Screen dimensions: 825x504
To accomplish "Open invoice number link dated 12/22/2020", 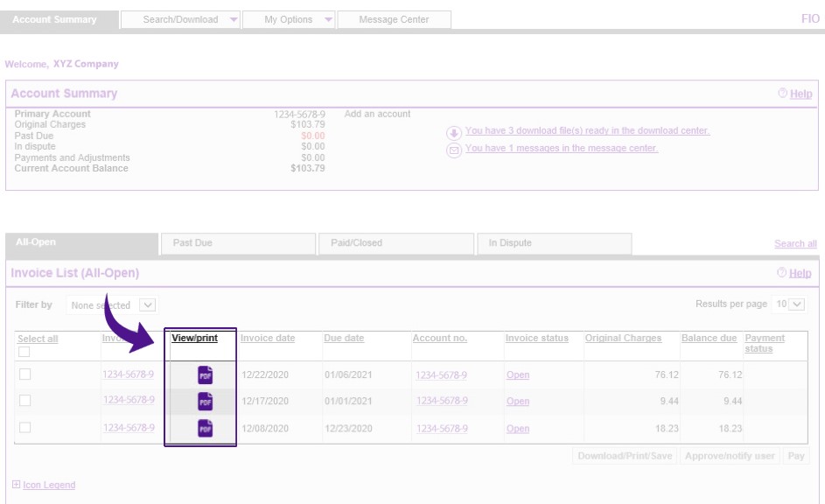I will click(129, 374).
